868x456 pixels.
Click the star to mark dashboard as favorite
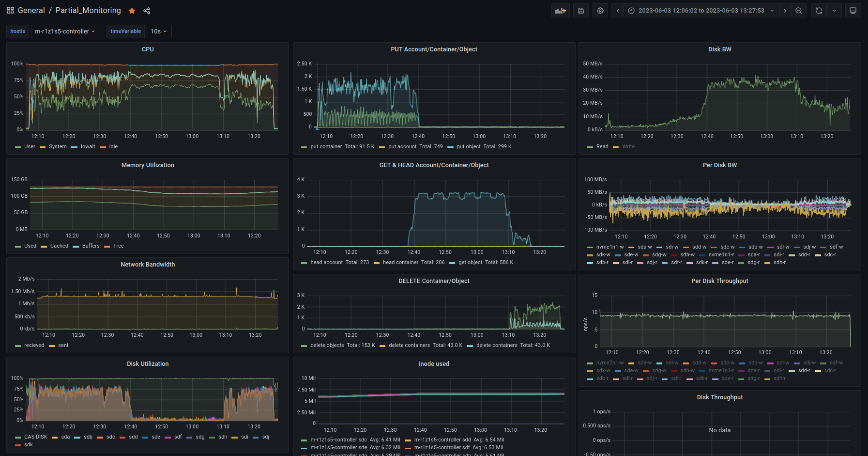tap(132, 11)
